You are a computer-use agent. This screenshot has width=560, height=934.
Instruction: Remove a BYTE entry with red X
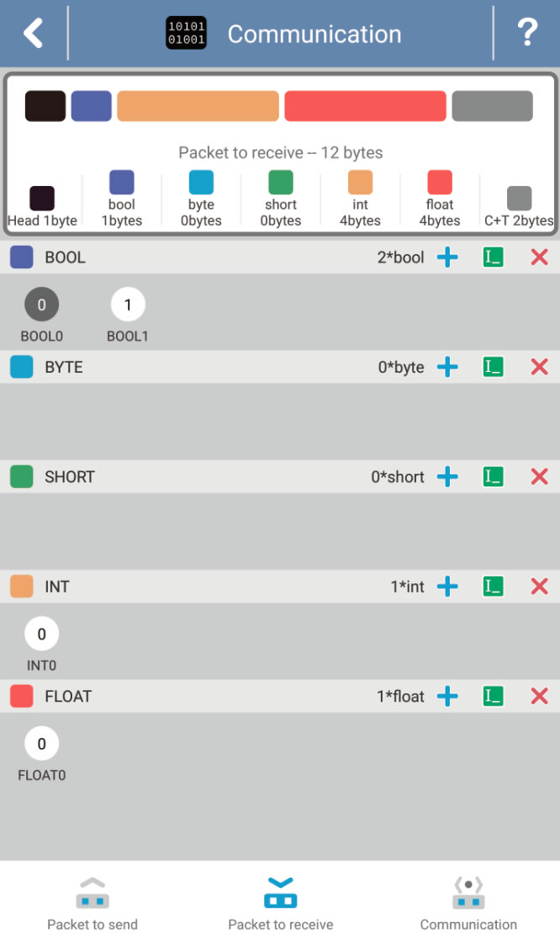coord(539,367)
